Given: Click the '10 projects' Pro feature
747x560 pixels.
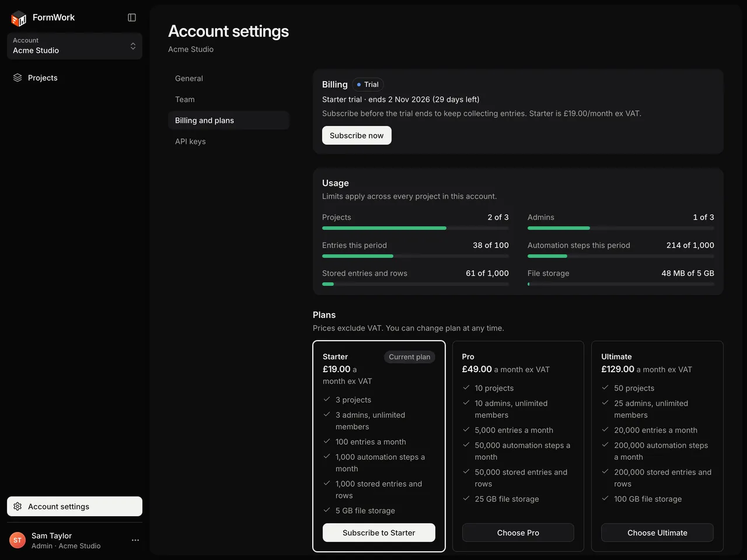Looking at the screenshot, I should (494, 388).
